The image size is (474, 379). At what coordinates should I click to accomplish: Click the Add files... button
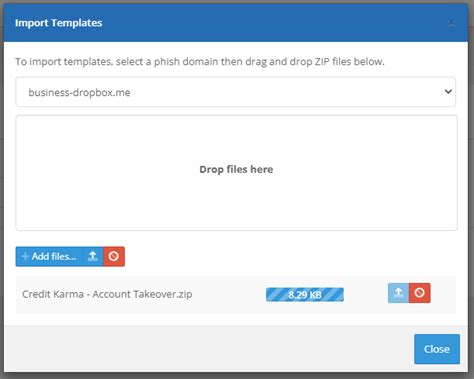(49, 256)
